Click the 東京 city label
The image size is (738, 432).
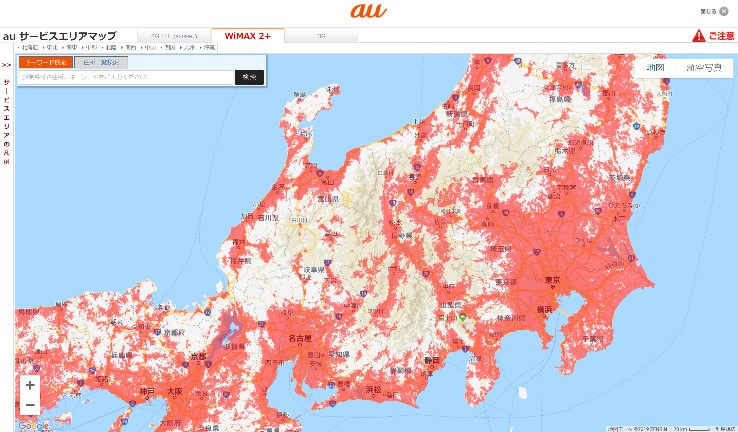(553, 280)
